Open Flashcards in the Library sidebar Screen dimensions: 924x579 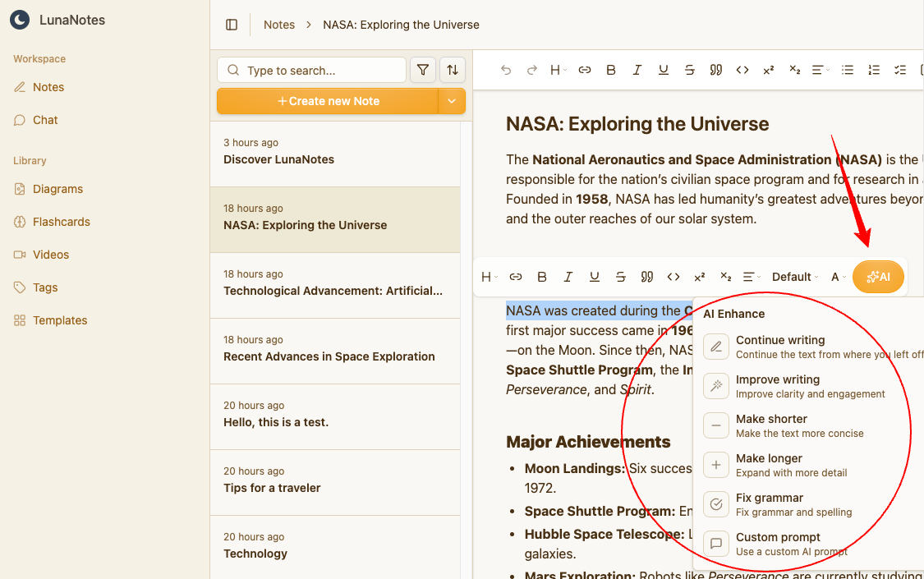62,222
